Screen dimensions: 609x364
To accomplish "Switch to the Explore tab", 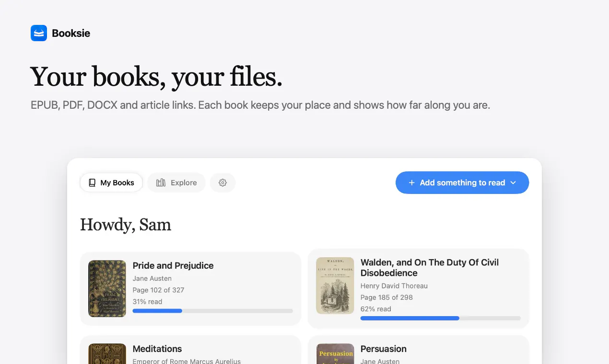I will tap(176, 182).
